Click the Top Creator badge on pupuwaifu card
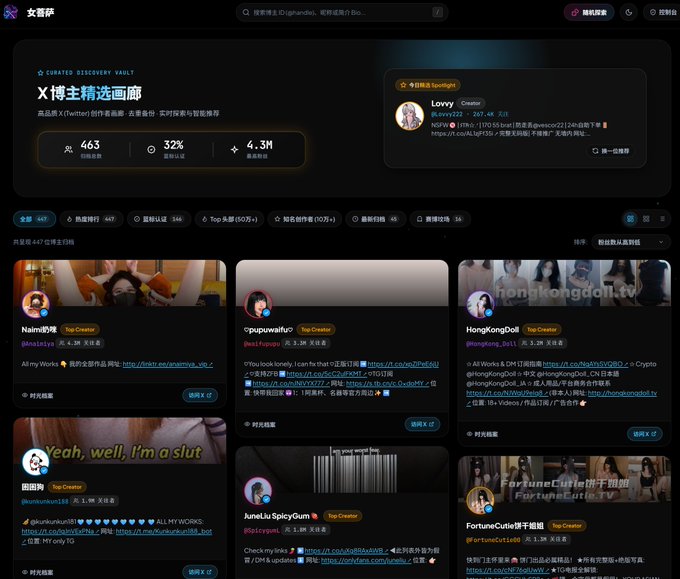The width and height of the screenshot is (680, 579). pos(316,330)
